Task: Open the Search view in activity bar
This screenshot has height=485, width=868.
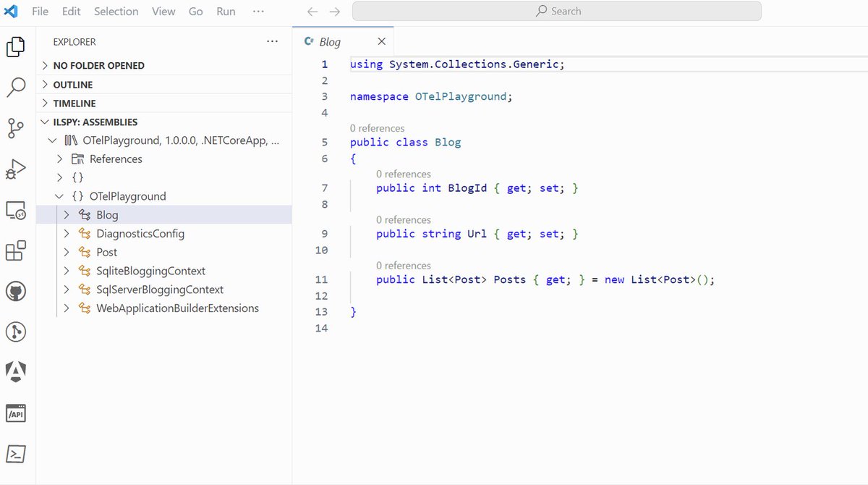Action: pos(16,88)
